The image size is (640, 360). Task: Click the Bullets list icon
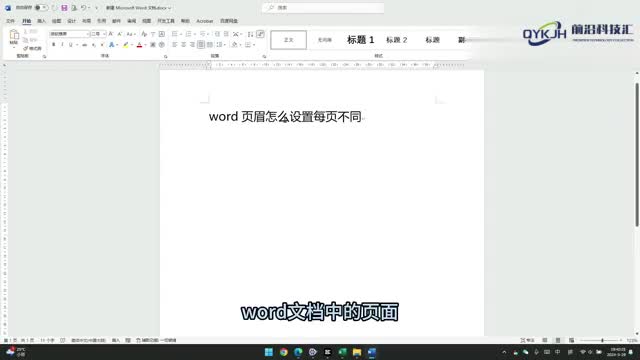click(175, 34)
